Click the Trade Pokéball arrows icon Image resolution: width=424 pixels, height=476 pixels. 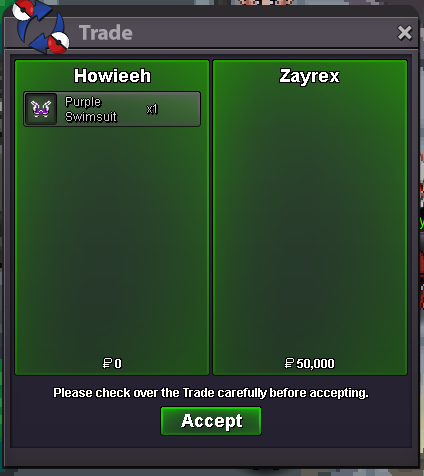click(x=40, y=27)
